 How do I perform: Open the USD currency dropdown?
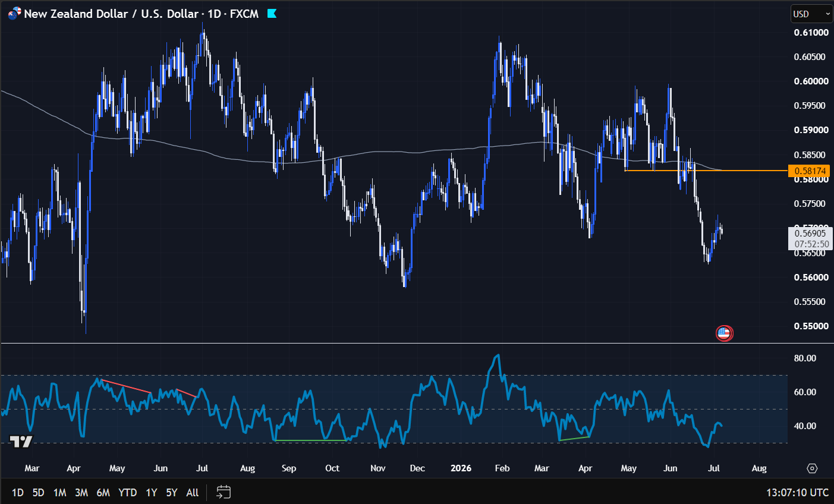(x=811, y=14)
